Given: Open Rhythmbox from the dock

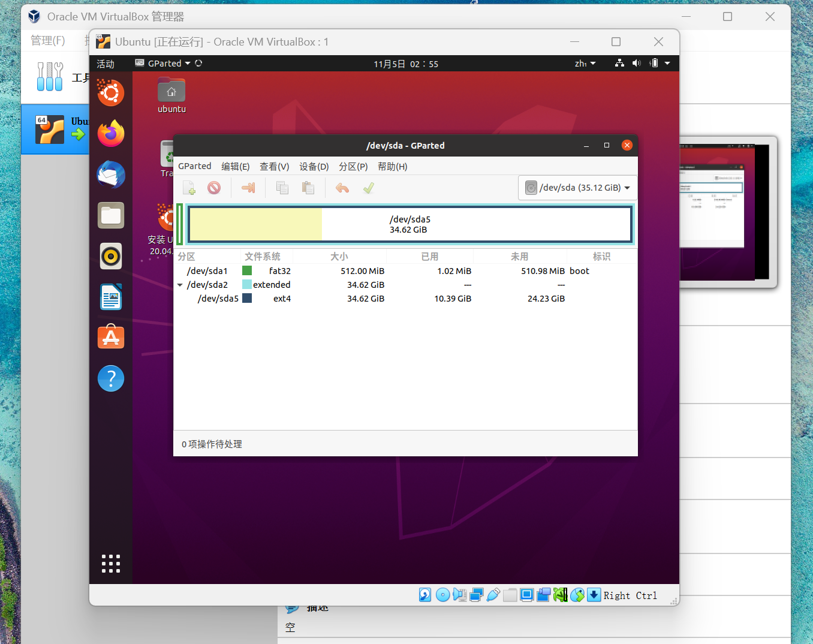Looking at the screenshot, I should tap(111, 257).
